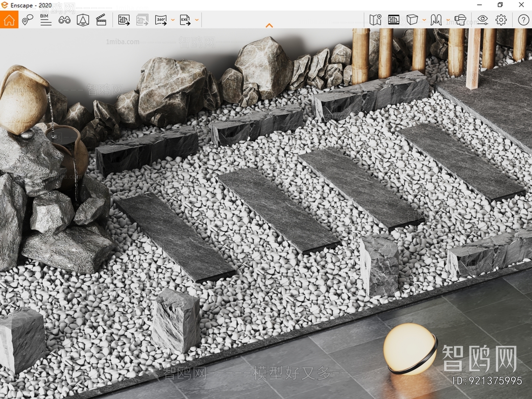
Task: Expand the view mode cube dropdown arrow
Action: (424, 20)
